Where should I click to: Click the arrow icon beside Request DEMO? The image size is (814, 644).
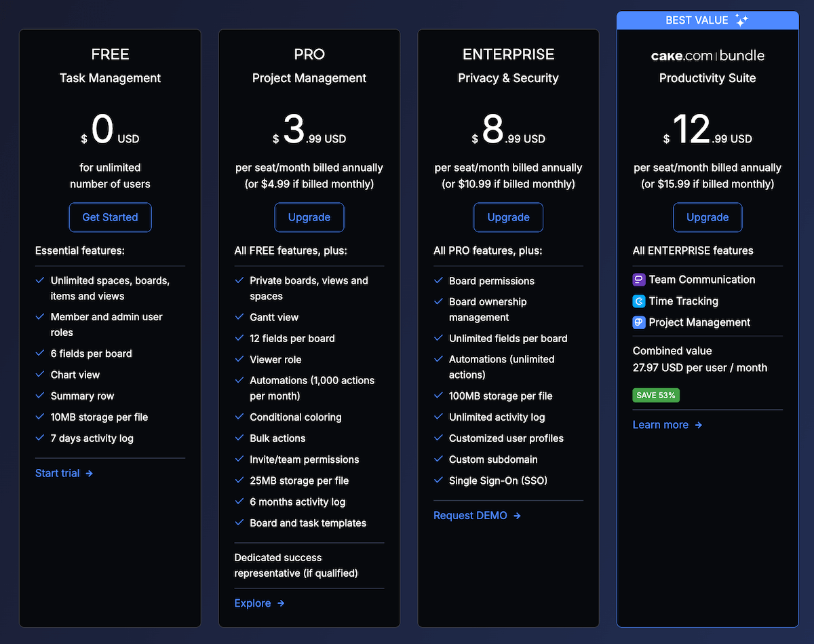pyautogui.click(x=518, y=516)
